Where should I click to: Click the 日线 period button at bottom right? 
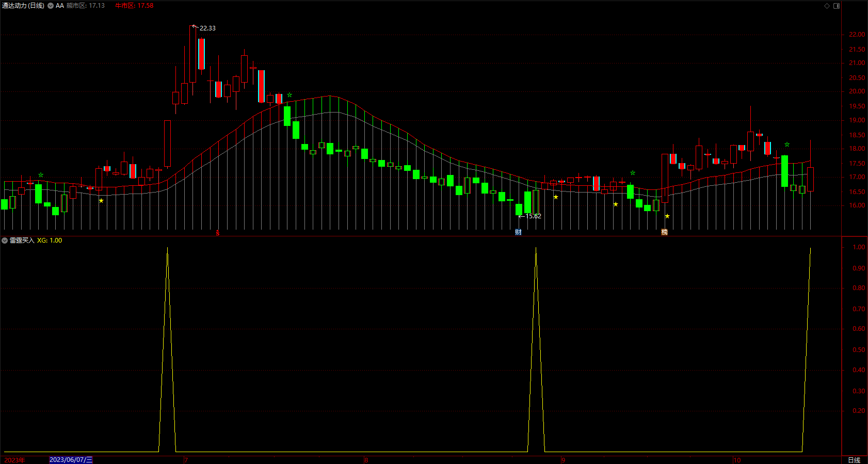[x=854, y=460]
